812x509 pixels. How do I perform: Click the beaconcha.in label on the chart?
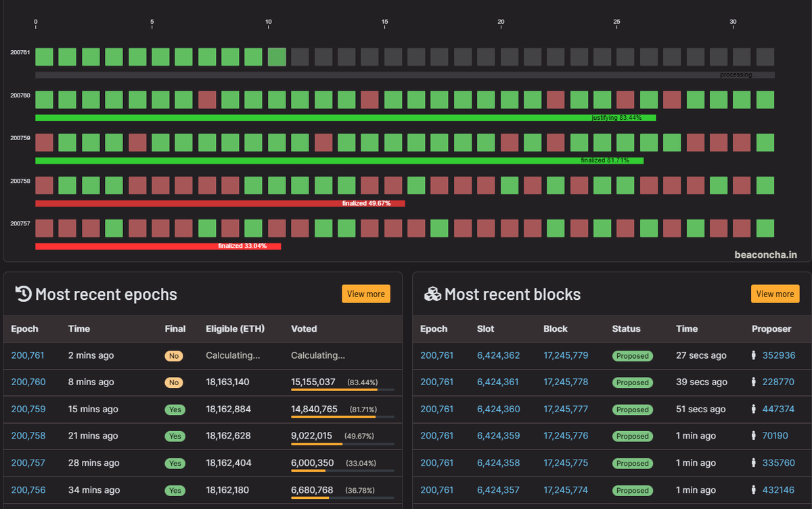(765, 255)
